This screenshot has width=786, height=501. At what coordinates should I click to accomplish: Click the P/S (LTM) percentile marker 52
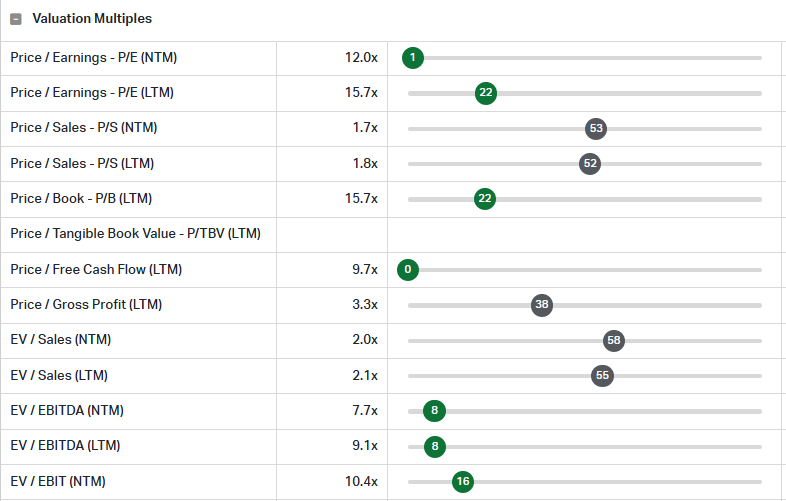pyautogui.click(x=590, y=164)
